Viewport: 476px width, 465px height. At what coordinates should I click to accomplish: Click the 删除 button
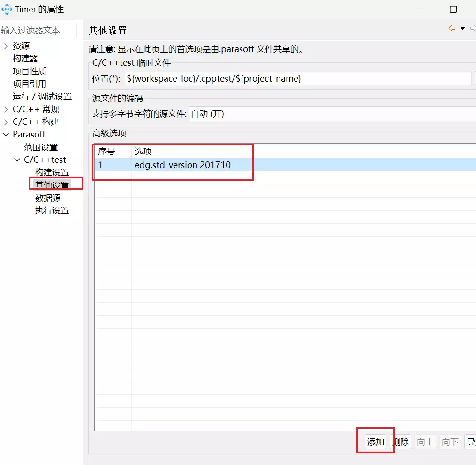click(x=400, y=442)
